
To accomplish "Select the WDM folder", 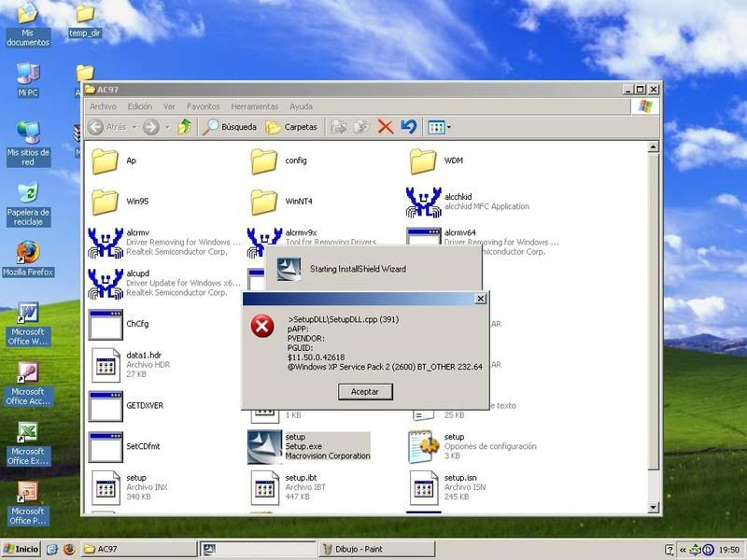I will (436, 161).
